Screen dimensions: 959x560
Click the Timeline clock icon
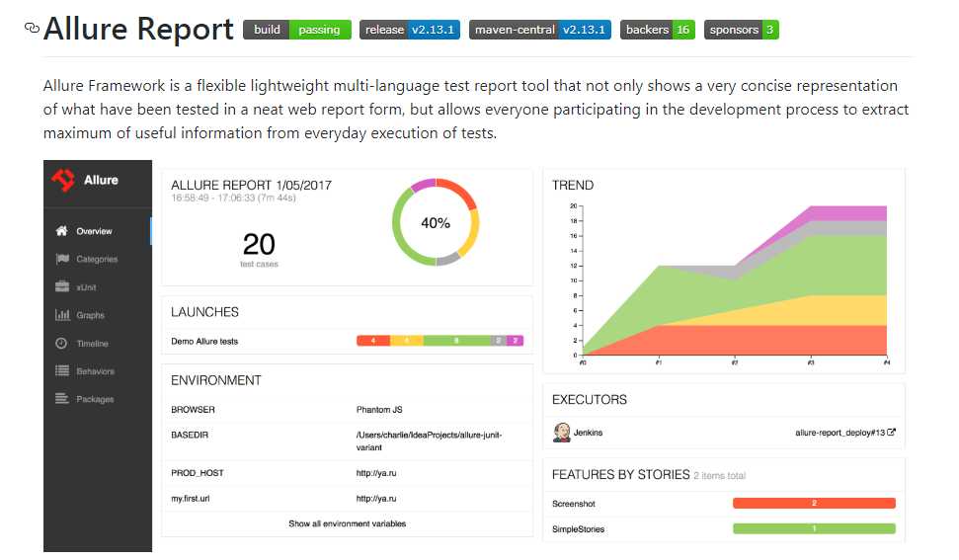click(62, 343)
